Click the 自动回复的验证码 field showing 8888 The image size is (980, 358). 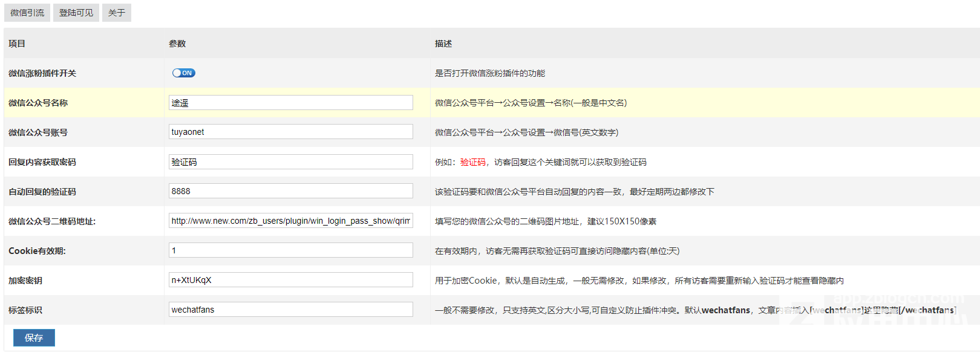coord(291,191)
